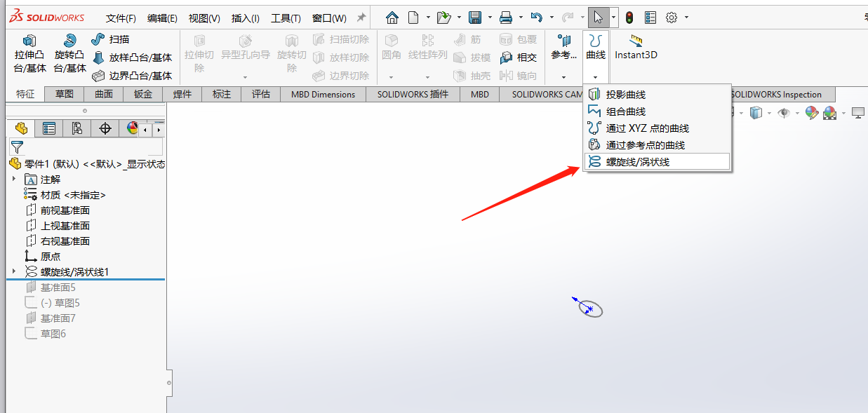Open ConfigurationManager tab icon
The width and height of the screenshot is (868, 413).
tap(77, 128)
